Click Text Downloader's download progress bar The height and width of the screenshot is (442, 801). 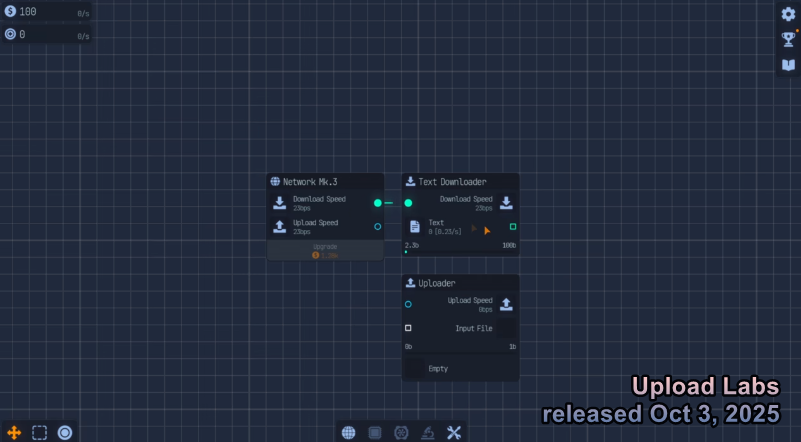coord(460,252)
